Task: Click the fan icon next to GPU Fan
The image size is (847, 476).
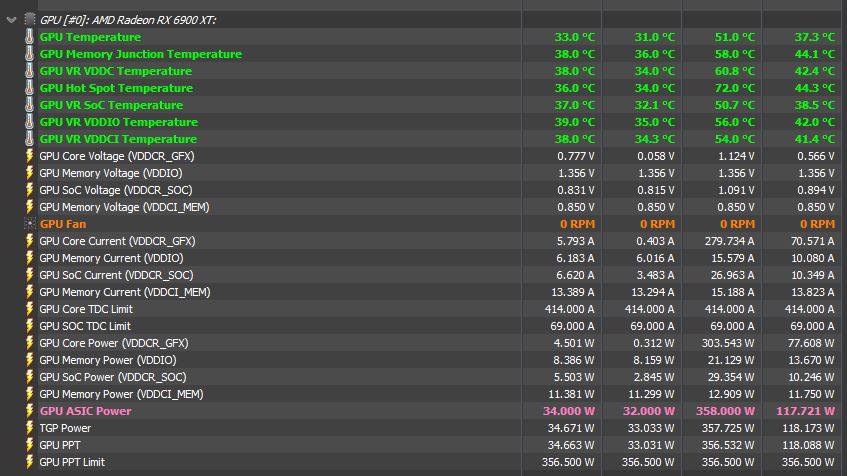Action: [28, 224]
